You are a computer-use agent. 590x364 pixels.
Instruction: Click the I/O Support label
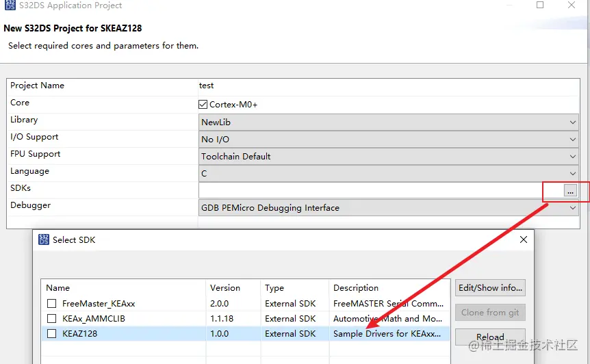[x=34, y=137]
